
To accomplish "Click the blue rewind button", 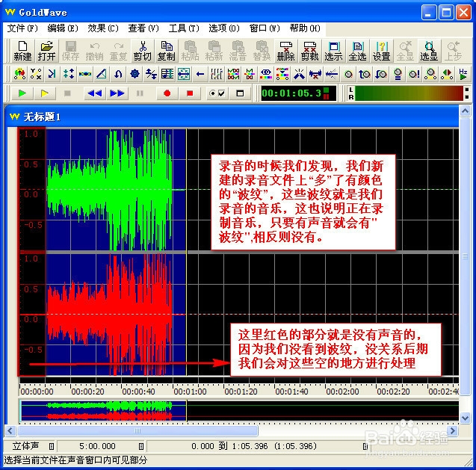I will point(94,93).
